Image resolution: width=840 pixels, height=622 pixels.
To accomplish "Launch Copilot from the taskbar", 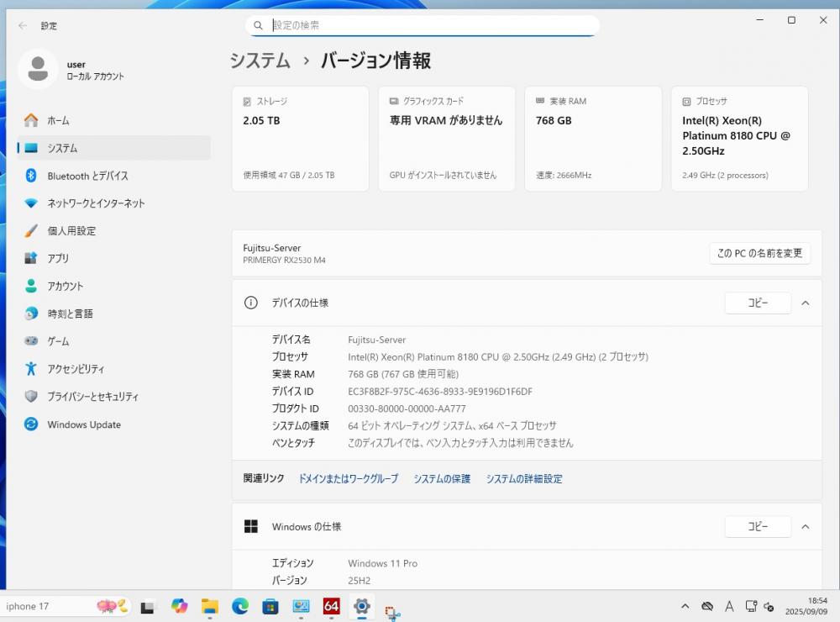I will pos(180,607).
